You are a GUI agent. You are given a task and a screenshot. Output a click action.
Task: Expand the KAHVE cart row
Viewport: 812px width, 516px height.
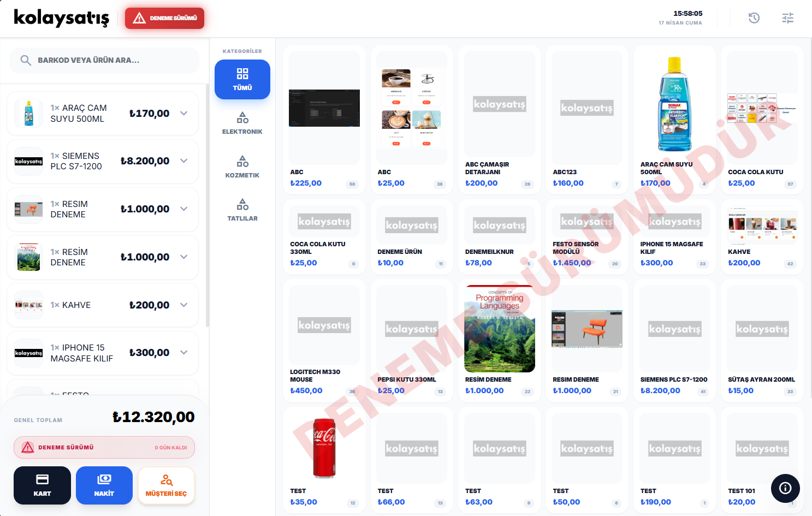pyautogui.click(x=184, y=305)
